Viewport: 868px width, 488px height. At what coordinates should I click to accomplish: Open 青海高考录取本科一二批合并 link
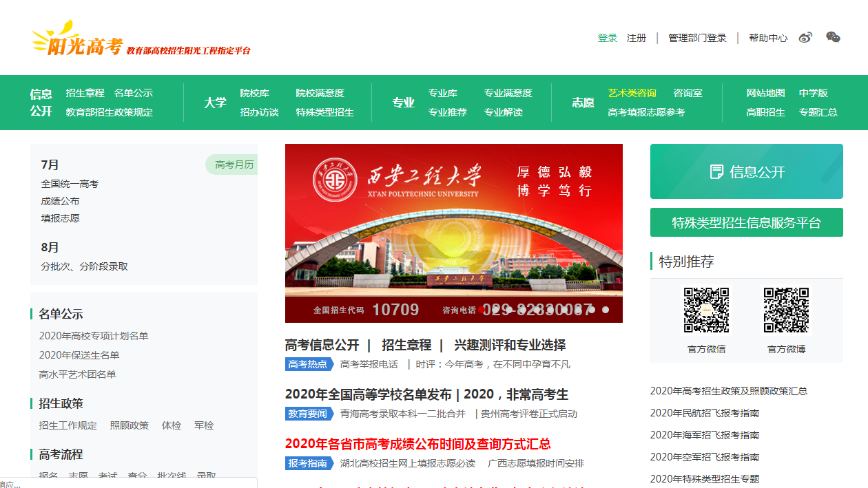point(403,414)
